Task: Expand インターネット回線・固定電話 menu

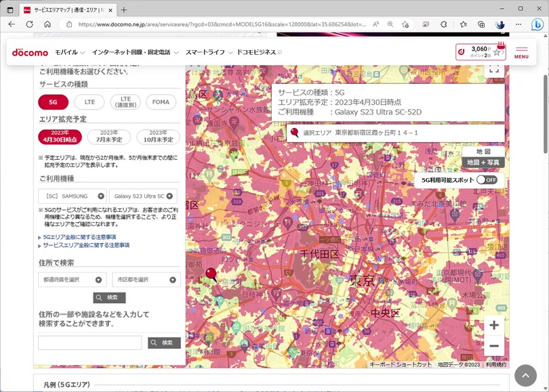Action: click(x=135, y=52)
